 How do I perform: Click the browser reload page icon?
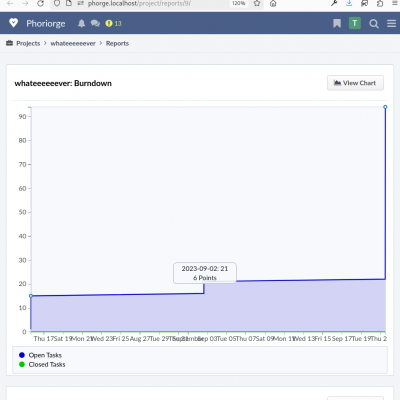click(x=40, y=3)
